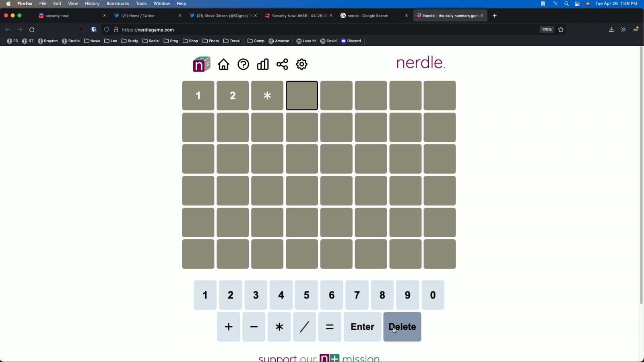
Task: Open the News bookmarks folder
Action: (x=92, y=41)
